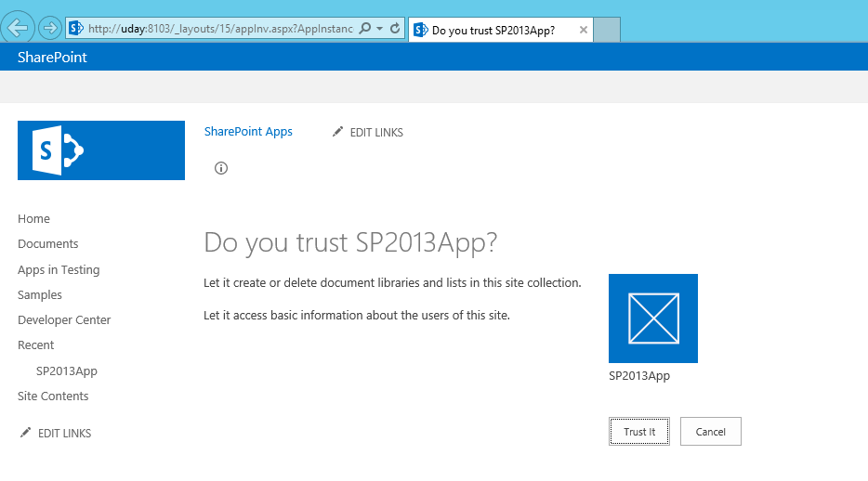Refresh the page with the reload icon

pos(395,28)
